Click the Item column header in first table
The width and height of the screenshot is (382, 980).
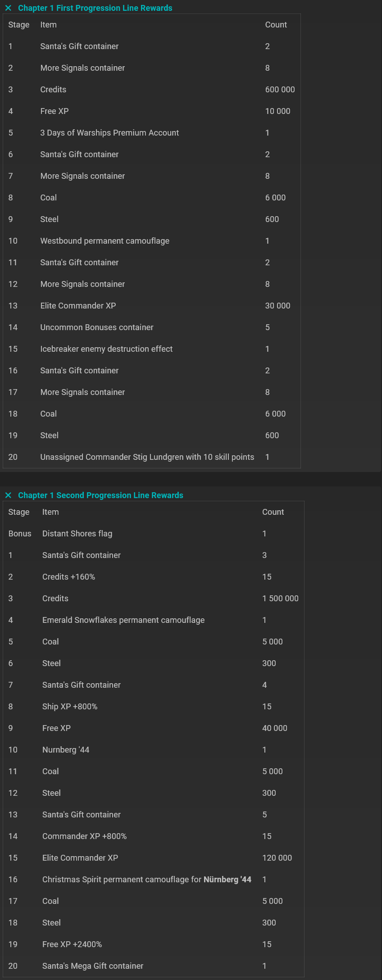(x=49, y=25)
